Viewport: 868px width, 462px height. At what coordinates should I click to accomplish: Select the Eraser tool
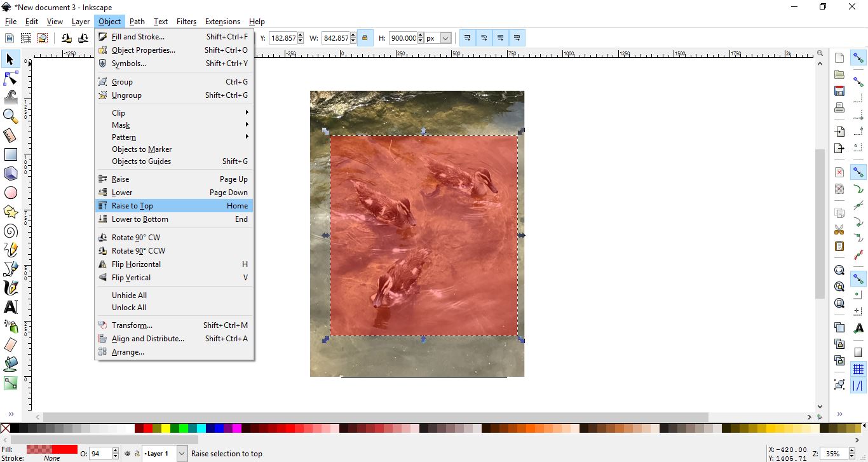click(10, 344)
